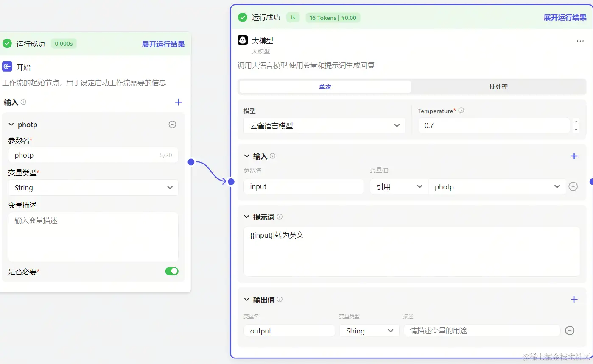Click the info icon beside 提示词
The height and width of the screenshot is (364, 593).
click(280, 217)
